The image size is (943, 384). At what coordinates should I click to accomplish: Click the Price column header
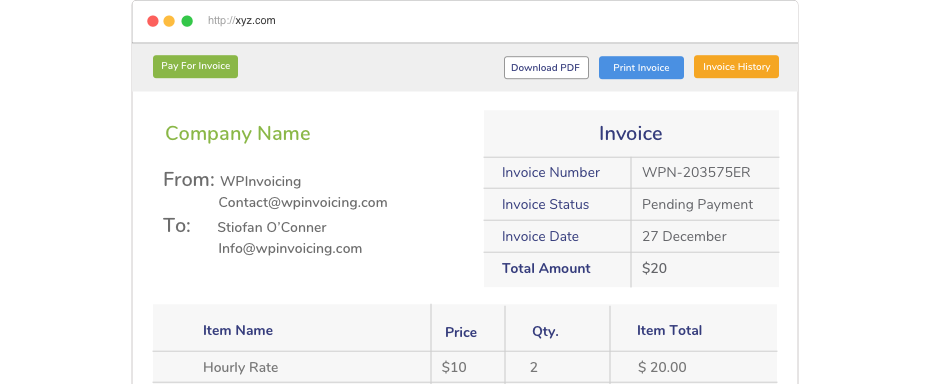(x=461, y=332)
